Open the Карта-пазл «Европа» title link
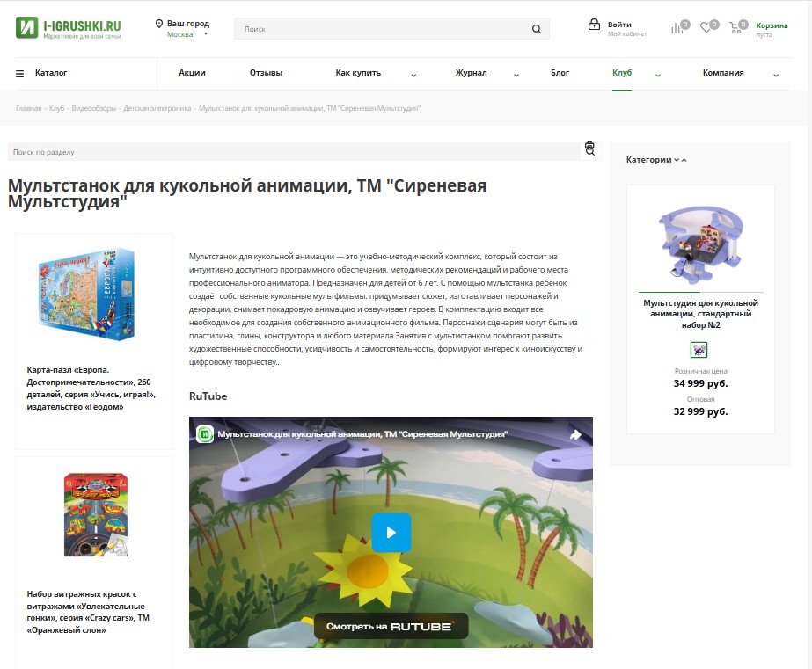The width and height of the screenshot is (812, 669). click(x=91, y=388)
